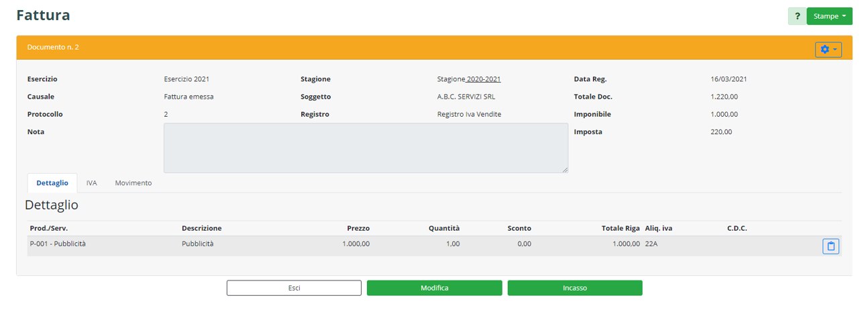Screen dimensions: 868x310
Task: Click the Prod./Serv. column header
Action: point(49,229)
